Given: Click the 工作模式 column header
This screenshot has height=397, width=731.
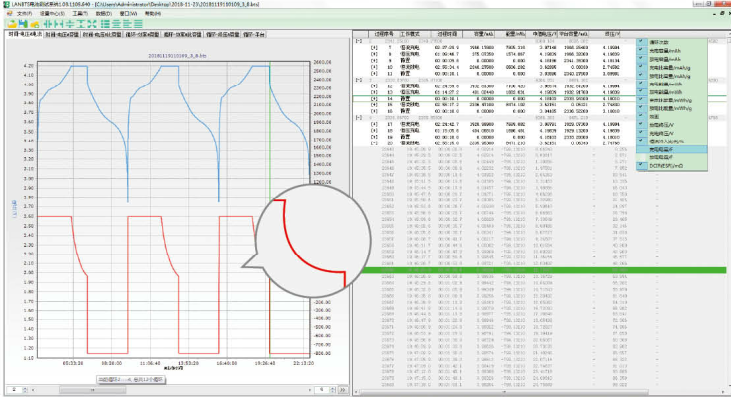Looking at the screenshot, I should [x=410, y=34].
